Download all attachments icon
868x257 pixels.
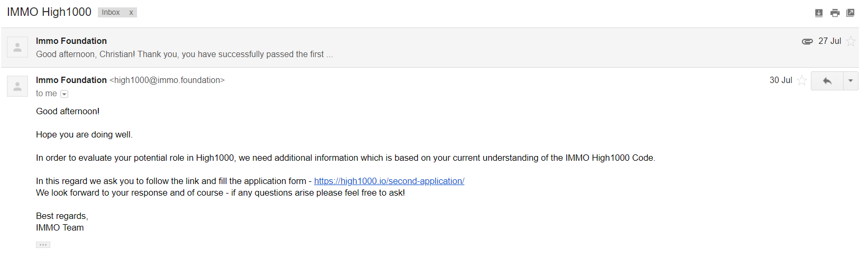[819, 13]
